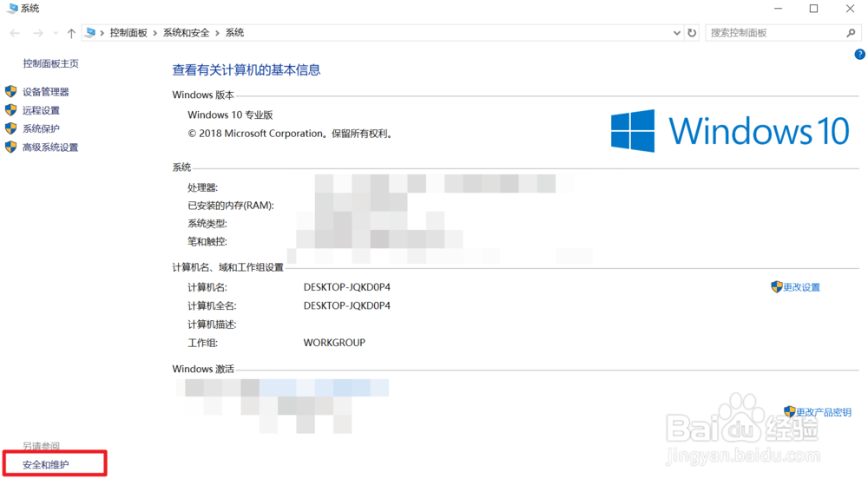Click the Windows 激活 section heading
This screenshot has height=485, width=868.
203,369
